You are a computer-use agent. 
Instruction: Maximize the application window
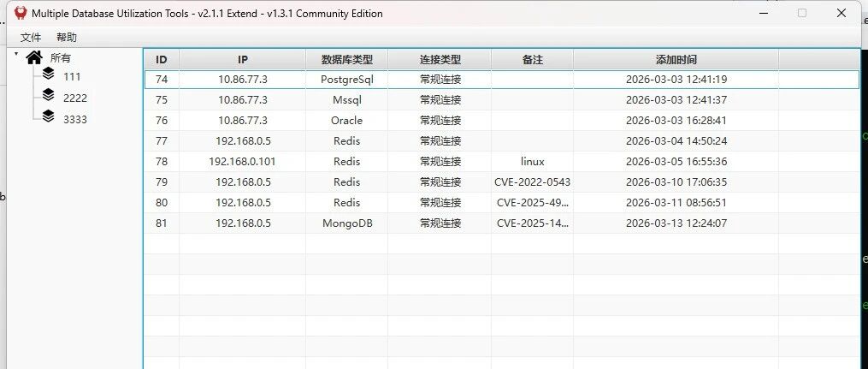[x=801, y=13]
